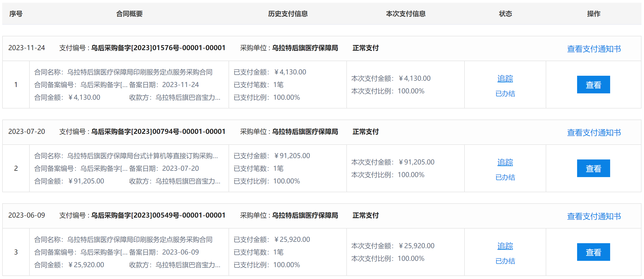Click 历史支付信息 column header
Viewport: 644px width, 279px height.
288,14
